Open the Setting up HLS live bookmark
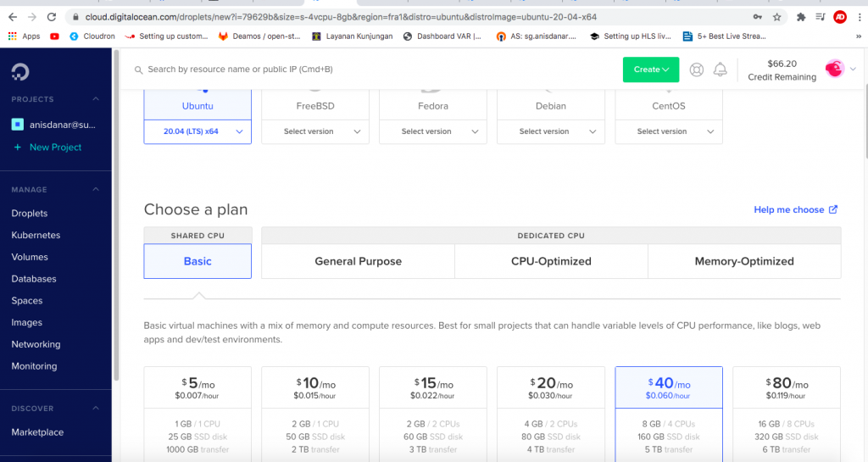 click(630, 36)
